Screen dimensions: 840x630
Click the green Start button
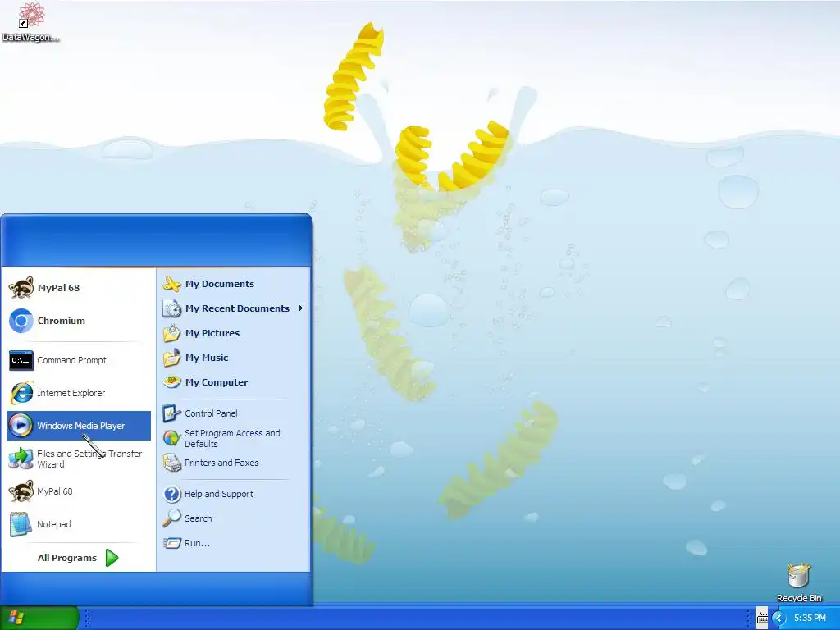click(39, 618)
